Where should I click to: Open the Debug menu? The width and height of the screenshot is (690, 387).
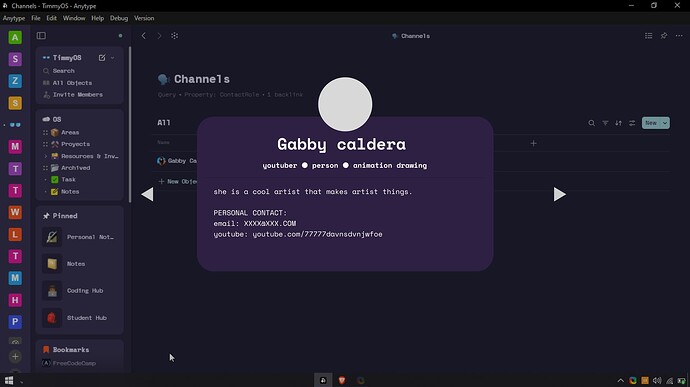click(x=119, y=18)
